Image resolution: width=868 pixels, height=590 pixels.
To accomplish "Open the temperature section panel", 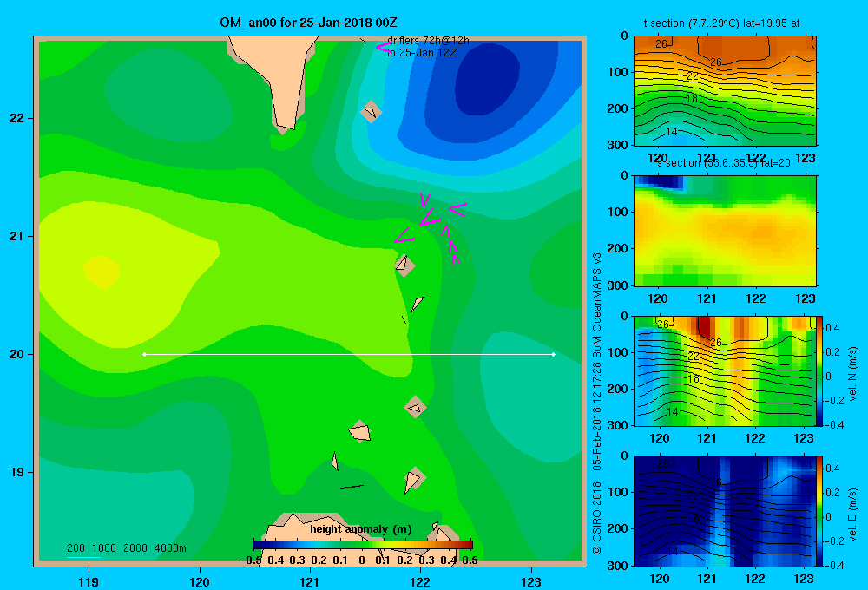I will (725, 91).
